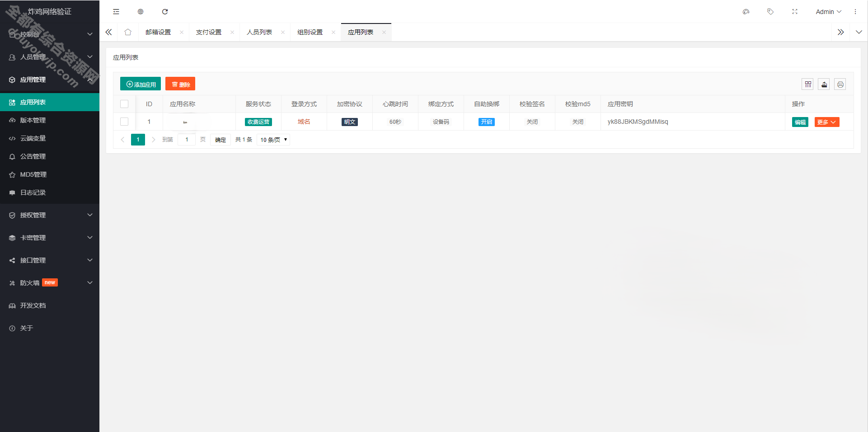The width and height of the screenshot is (868, 432).
Task: Click the 收费运营 status badge
Action: tap(258, 122)
